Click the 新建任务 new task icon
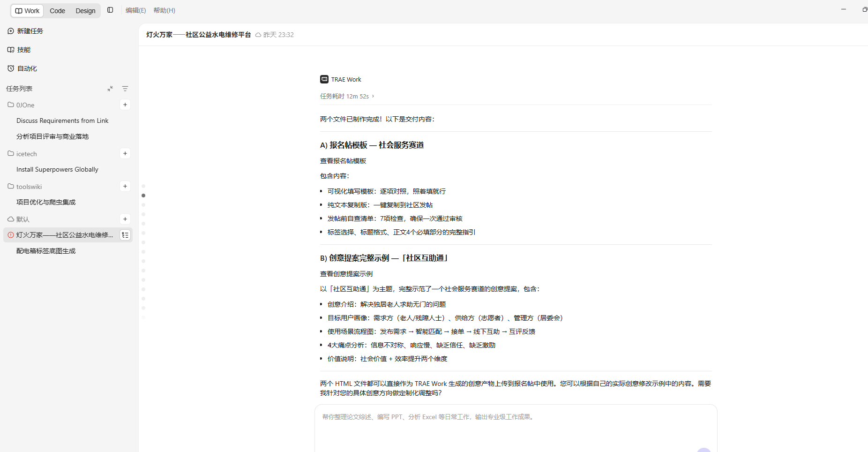 click(x=11, y=31)
